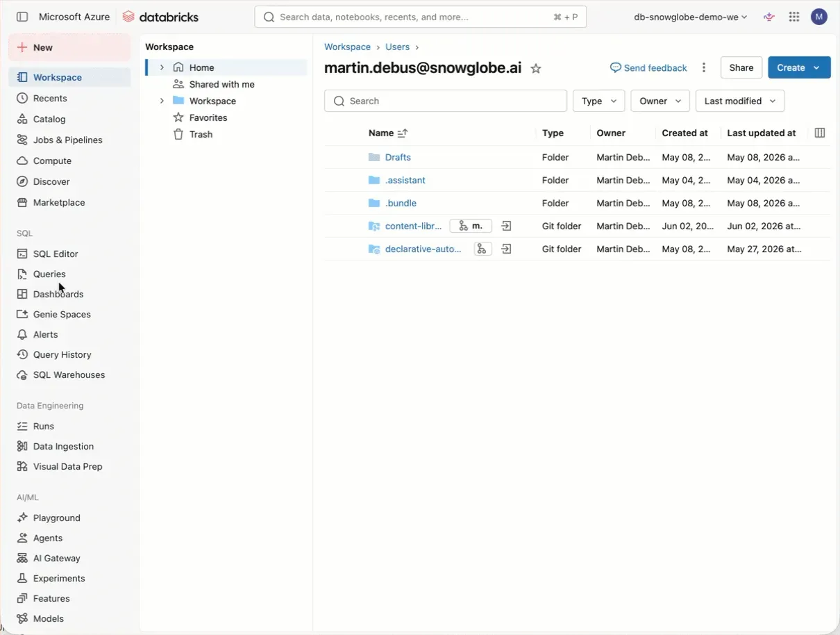The height and width of the screenshot is (635, 840).
Task: Open Alerts page
Action: [x=69, y=334]
